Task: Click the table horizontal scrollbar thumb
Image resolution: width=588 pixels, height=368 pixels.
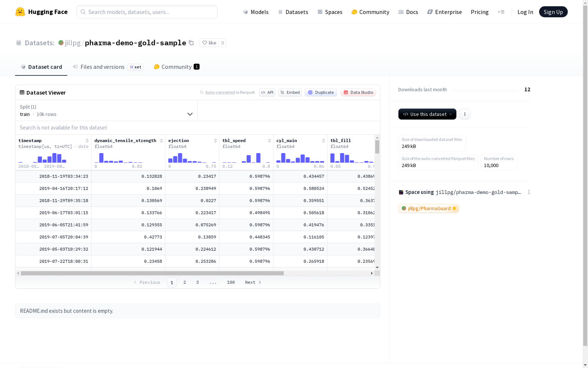Action: pyautogui.click(x=152, y=273)
